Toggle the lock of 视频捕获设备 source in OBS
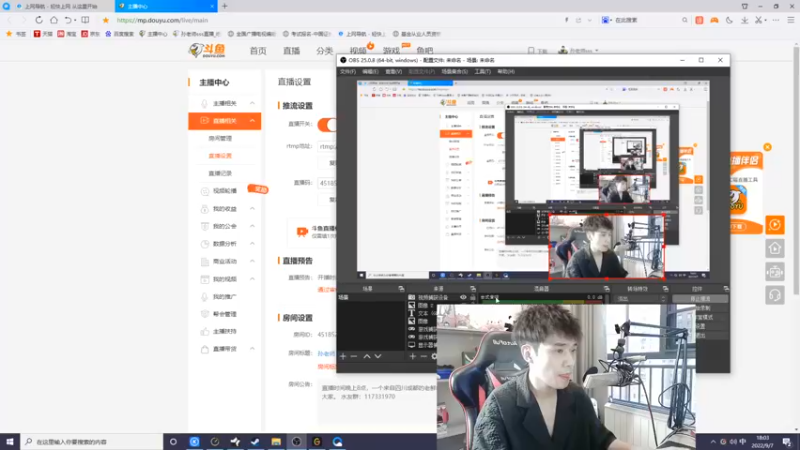The width and height of the screenshot is (800, 450). click(472, 297)
